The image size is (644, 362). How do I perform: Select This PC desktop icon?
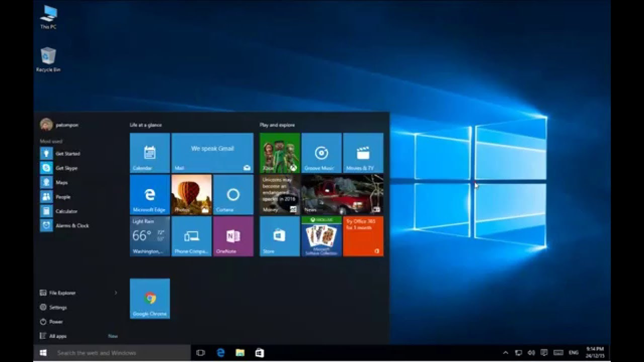48,17
